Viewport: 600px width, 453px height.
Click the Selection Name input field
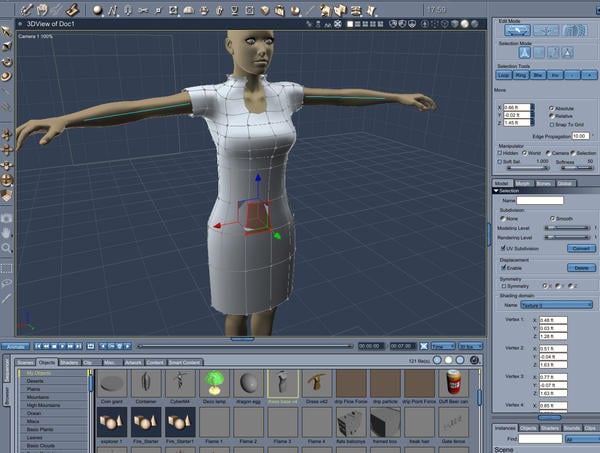point(540,200)
